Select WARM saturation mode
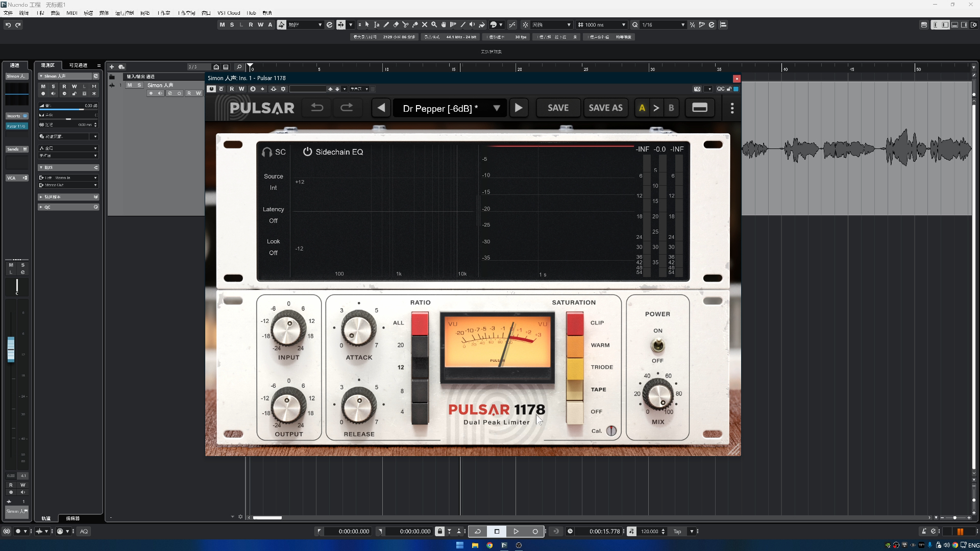This screenshot has height=551, width=980. pyautogui.click(x=575, y=345)
